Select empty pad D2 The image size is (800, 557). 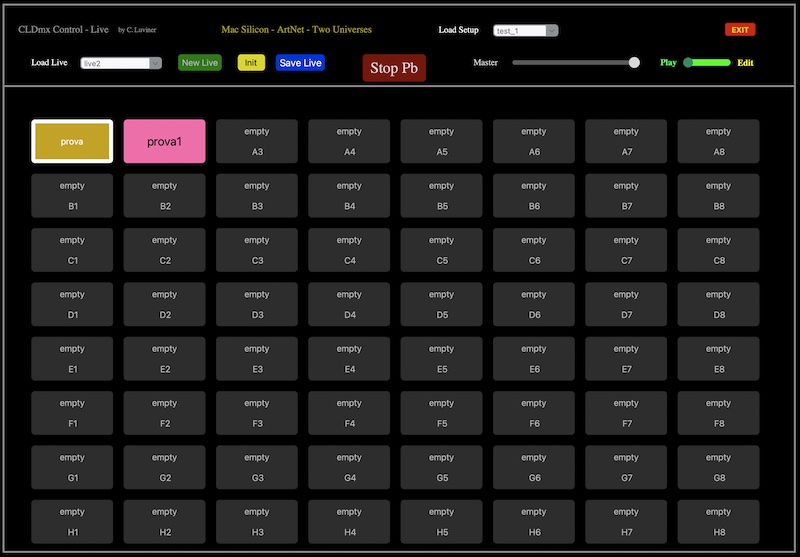point(164,305)
